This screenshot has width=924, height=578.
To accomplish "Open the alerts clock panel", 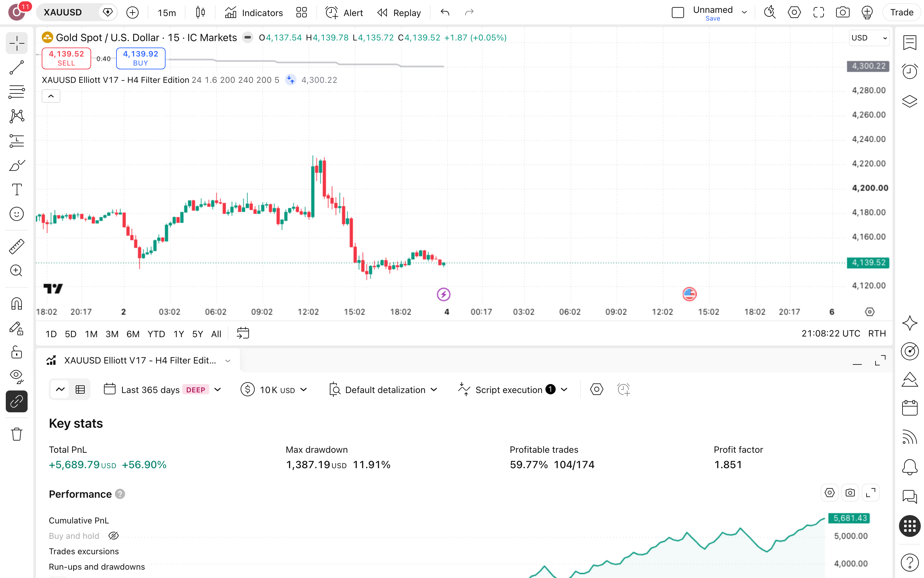I will 910,72.
